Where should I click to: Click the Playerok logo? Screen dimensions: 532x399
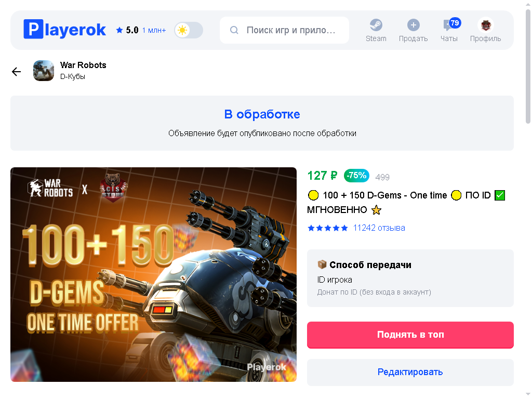(x=64, y=30)
